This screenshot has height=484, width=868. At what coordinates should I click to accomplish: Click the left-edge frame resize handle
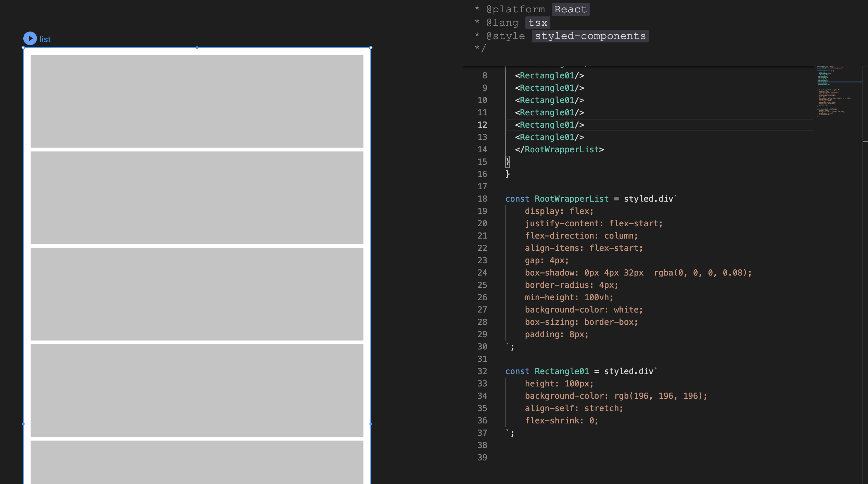[23, 424]
